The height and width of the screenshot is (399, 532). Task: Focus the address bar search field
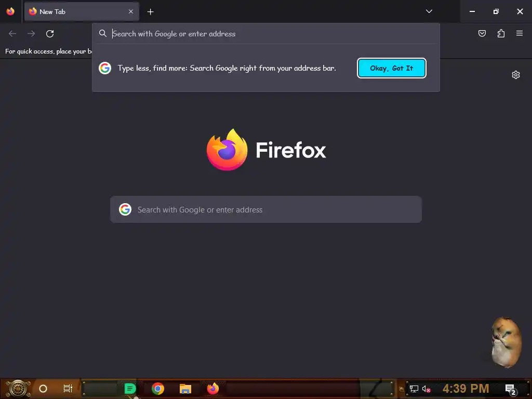pyautogui.click(x=265, y=34)
